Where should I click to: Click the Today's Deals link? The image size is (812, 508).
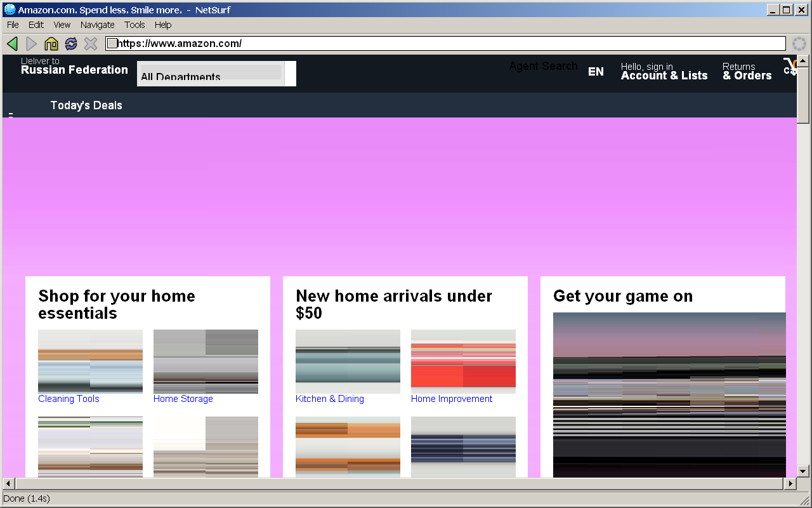(x=86, y=105)
